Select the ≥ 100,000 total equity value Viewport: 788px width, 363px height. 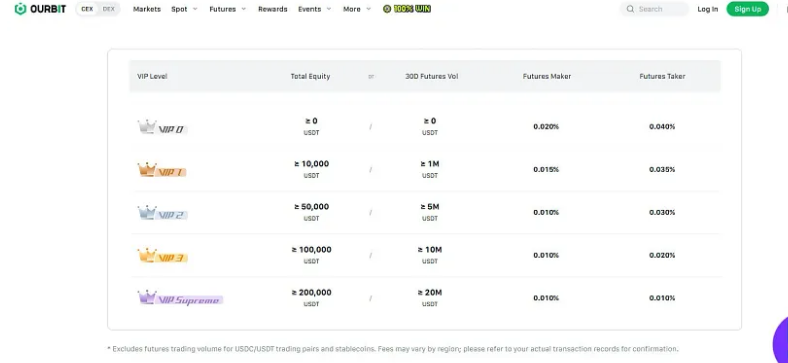coord(312,249)
